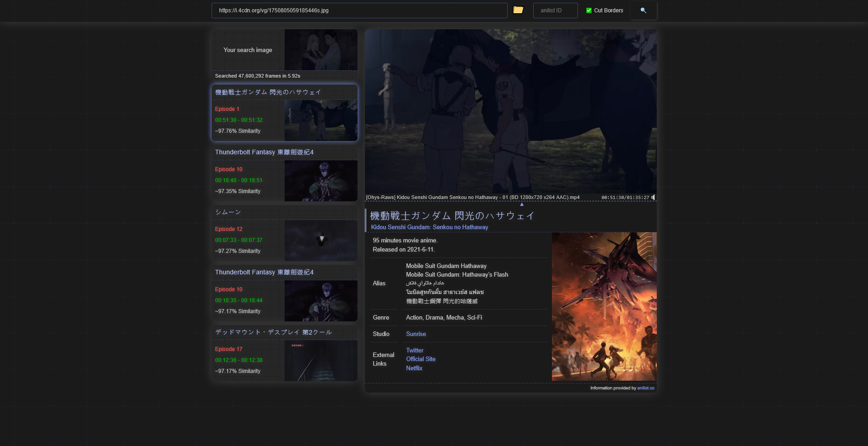Click the anilist ID input field
The width and height of the screenshot is (868, 446).
pos(555,10)
